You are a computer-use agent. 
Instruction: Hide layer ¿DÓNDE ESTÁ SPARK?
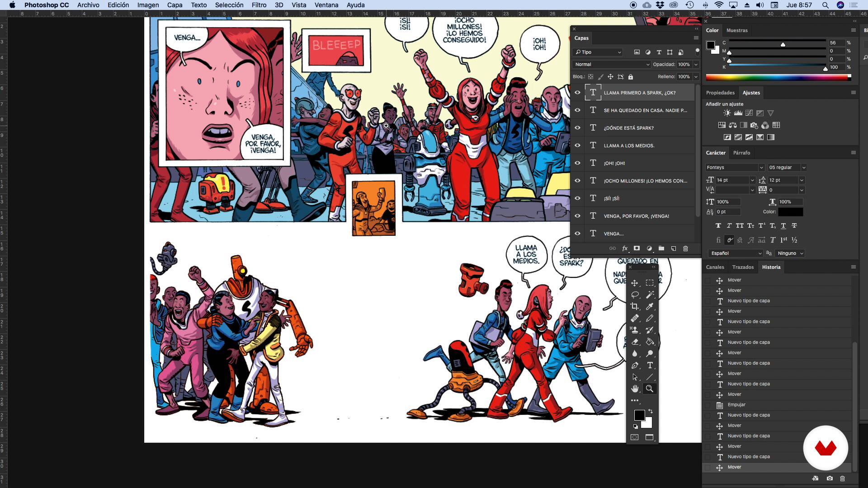tap(577, 128)
